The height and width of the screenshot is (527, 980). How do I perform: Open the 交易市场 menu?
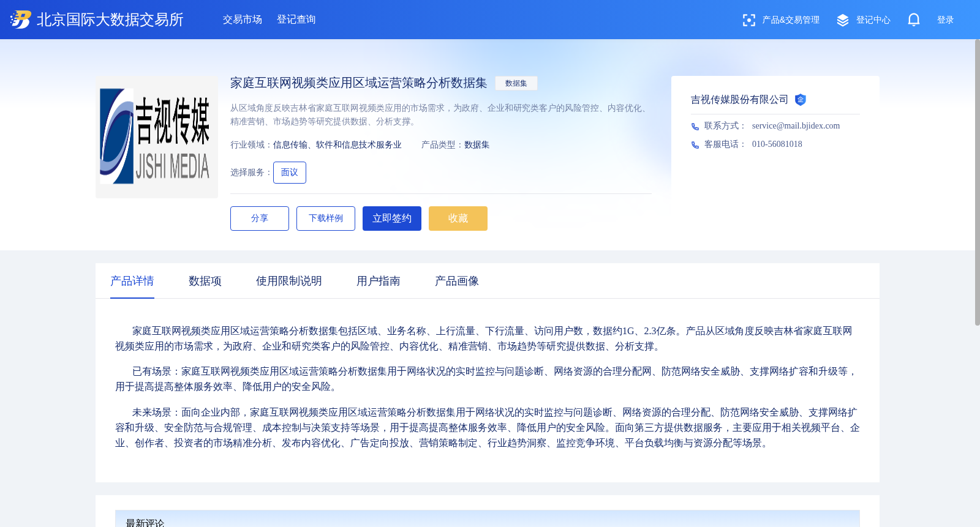click(243, 20)
